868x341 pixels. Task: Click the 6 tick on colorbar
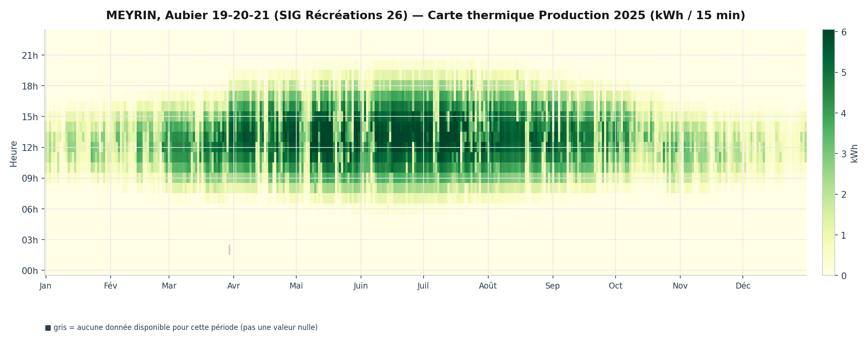(843, 32)
